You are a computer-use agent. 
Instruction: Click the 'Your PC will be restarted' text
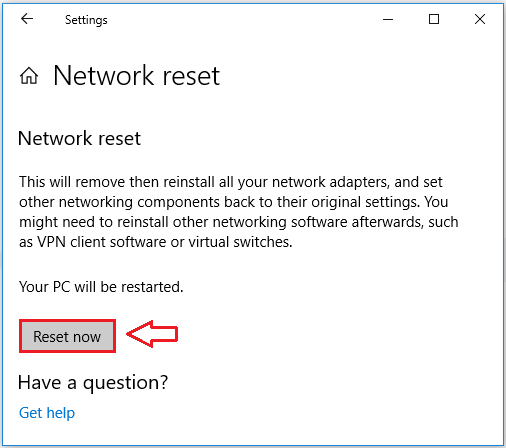[101, 287]
